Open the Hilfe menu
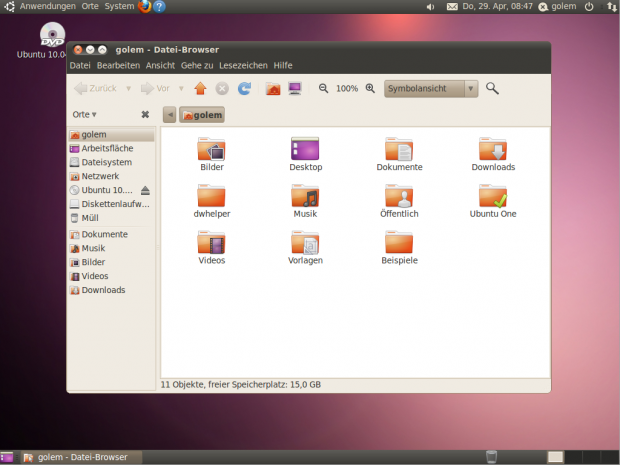 tap(283, 65)
